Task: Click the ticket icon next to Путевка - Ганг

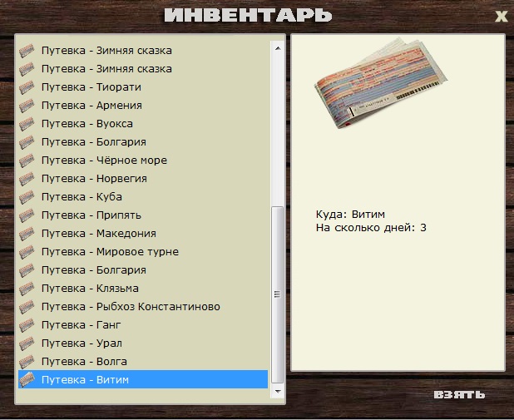Action: (x=27, y=325)
